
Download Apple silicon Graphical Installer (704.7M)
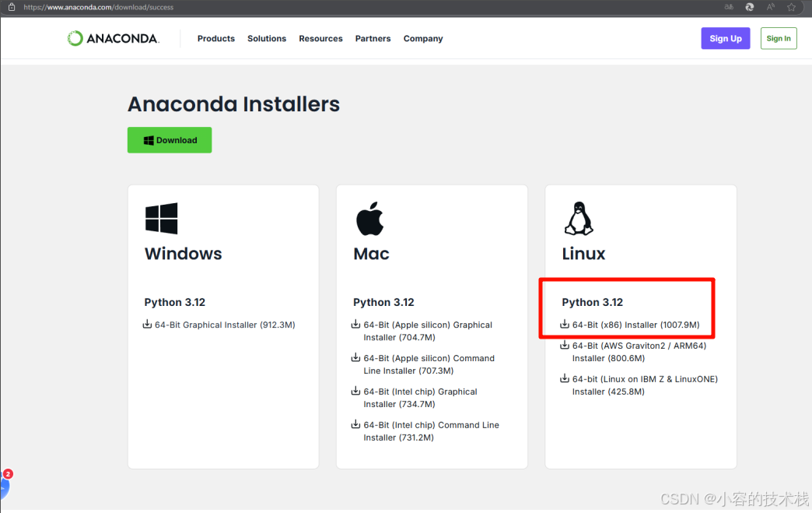[428, 331]
